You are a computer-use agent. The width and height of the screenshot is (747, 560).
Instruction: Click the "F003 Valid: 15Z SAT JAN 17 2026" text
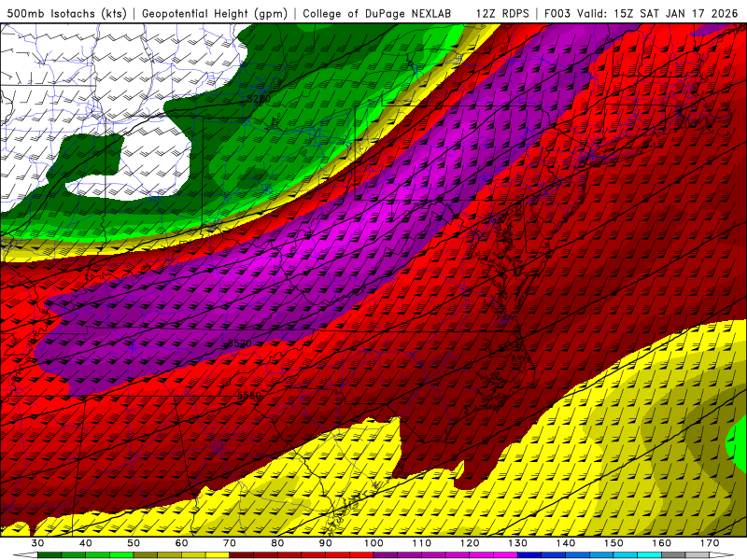pyautogui.click(x=641, y=13)
